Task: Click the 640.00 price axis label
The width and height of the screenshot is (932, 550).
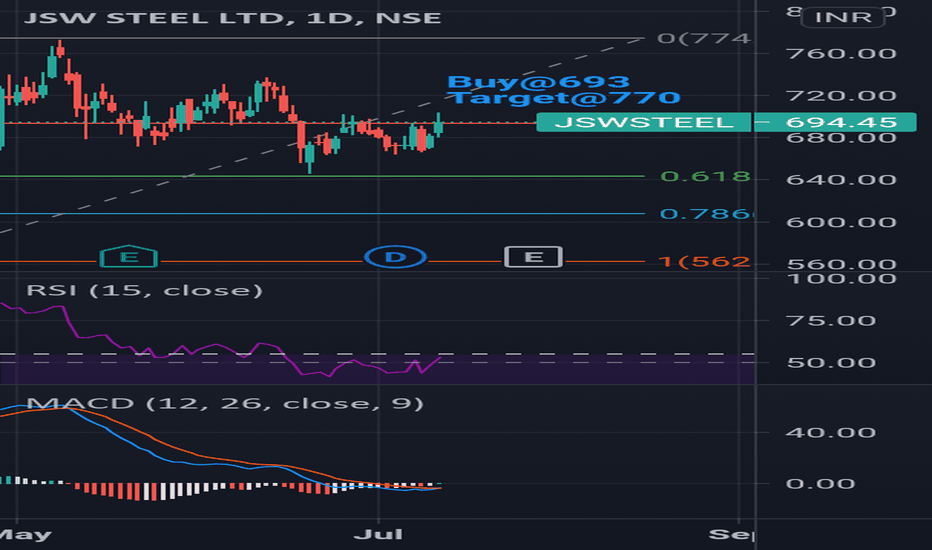Action: pos(841,180)
